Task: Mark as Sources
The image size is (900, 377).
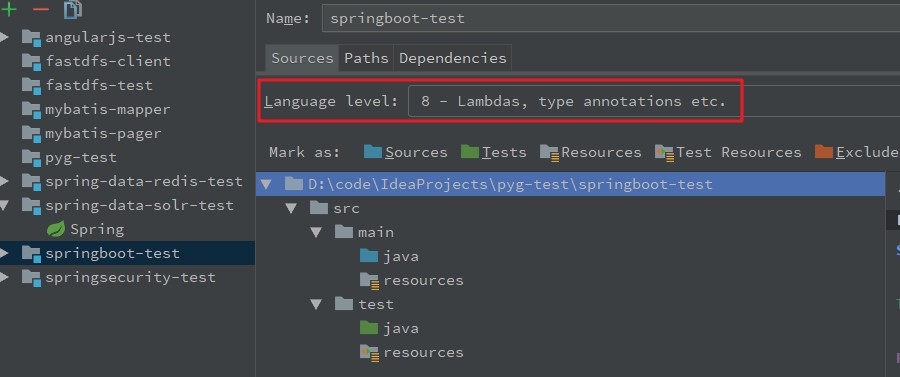Action: point(405,152)
